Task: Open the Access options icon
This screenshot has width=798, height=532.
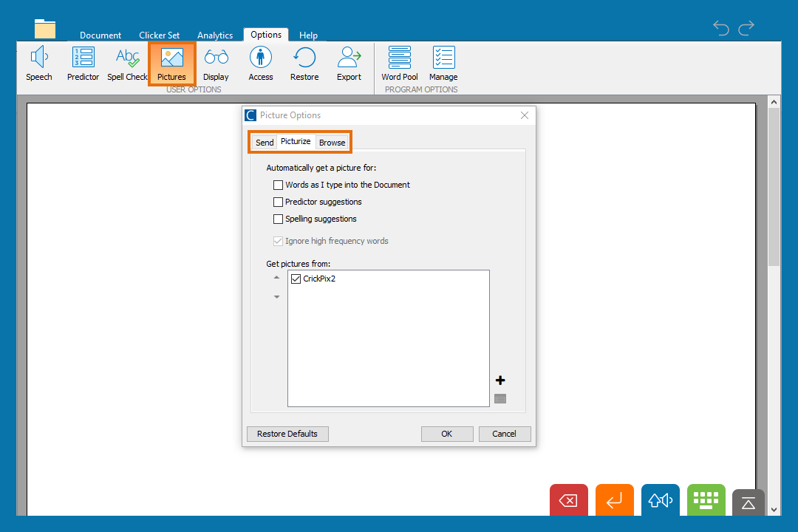Action: [260, 64]
